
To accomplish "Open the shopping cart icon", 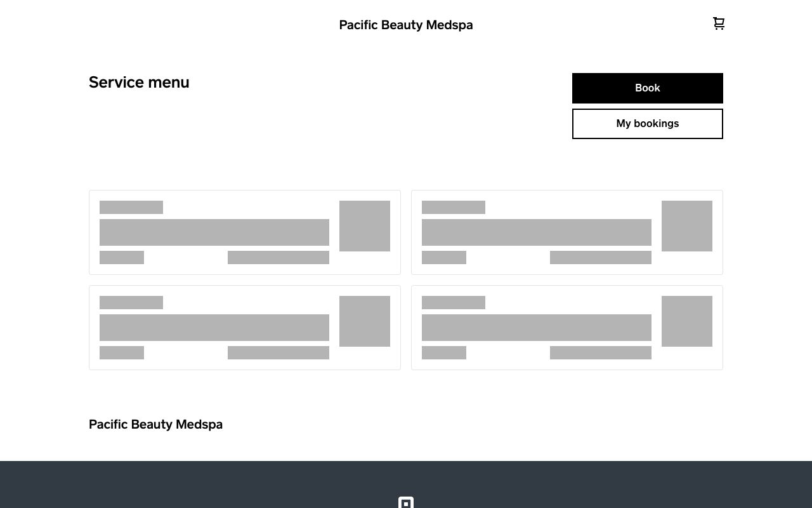I will [719, 23].
